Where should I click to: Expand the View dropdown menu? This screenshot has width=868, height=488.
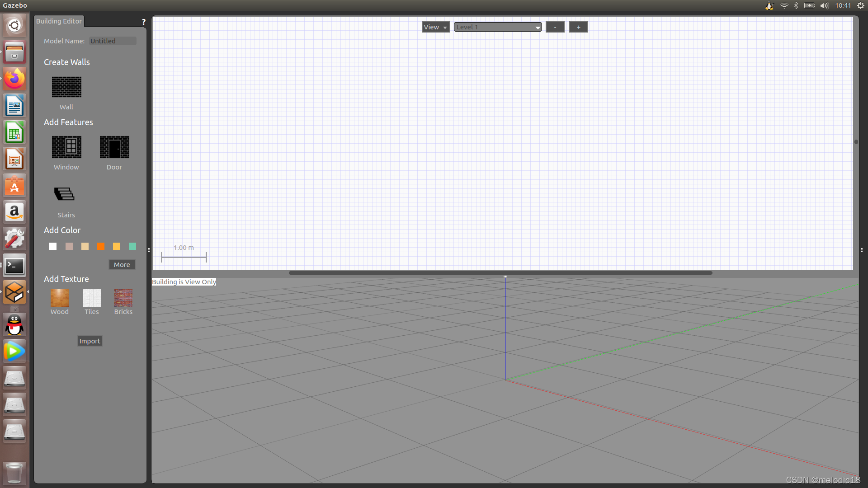[x=434, y=26]
